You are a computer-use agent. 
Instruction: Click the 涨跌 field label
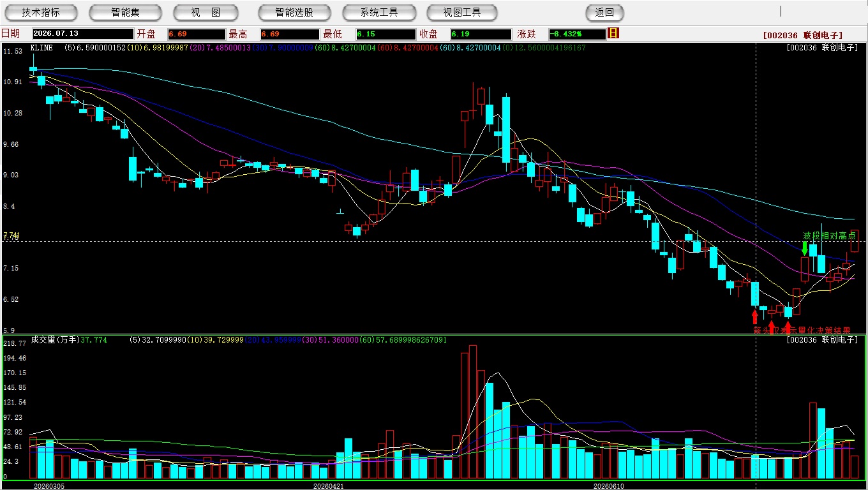pos(527,34)
